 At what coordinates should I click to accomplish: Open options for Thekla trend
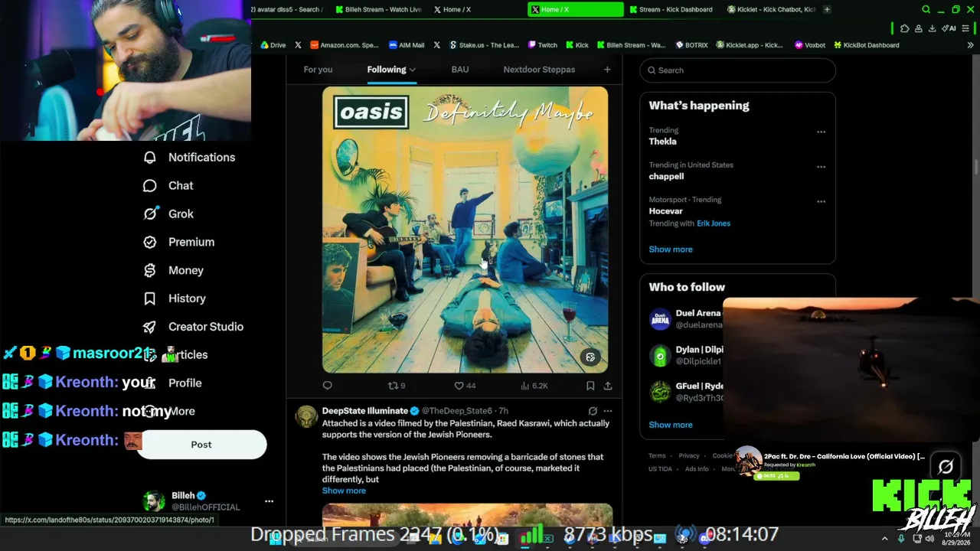coord(821,132)
